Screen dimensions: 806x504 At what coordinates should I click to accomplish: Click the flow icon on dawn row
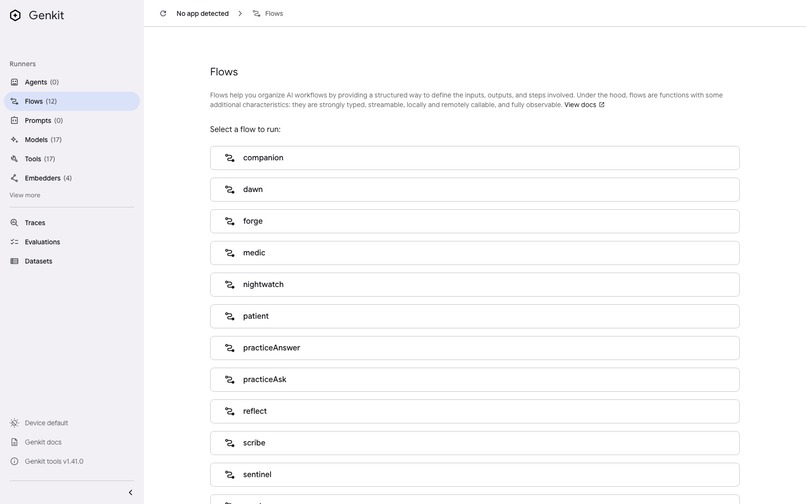pos(230,190)
